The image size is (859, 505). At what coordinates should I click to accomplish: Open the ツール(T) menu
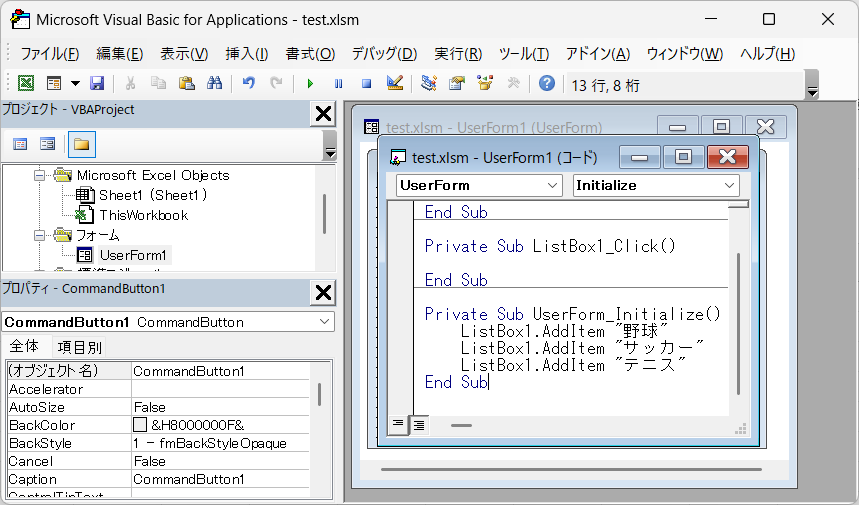pos(524,54)
